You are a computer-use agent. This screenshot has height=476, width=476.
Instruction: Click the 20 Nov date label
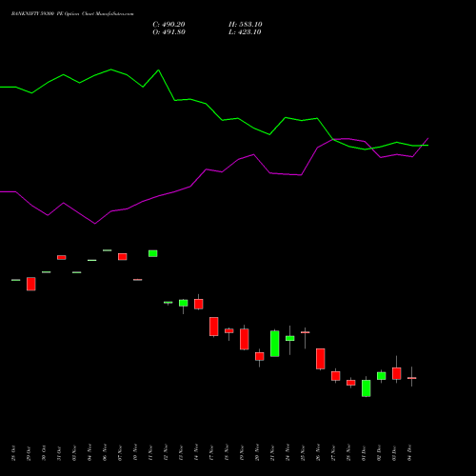[257, 452]
